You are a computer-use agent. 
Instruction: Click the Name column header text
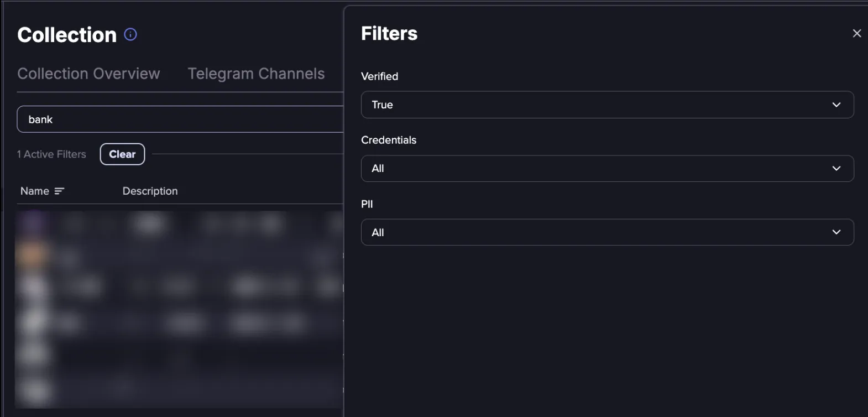tap(35, 191)
